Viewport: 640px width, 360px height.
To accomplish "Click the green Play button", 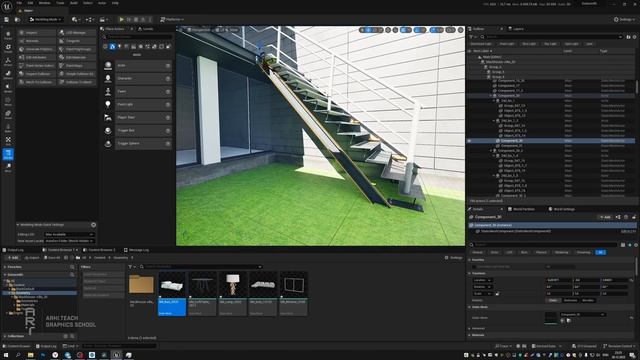I will click(121, 19).
